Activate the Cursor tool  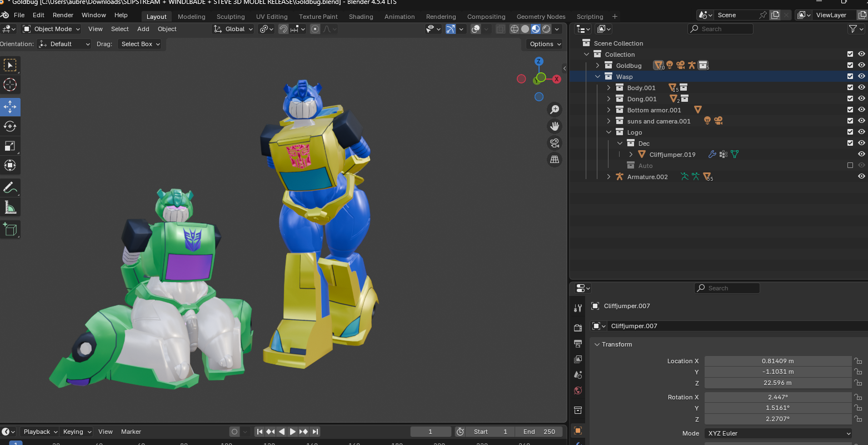click(10, 85)
